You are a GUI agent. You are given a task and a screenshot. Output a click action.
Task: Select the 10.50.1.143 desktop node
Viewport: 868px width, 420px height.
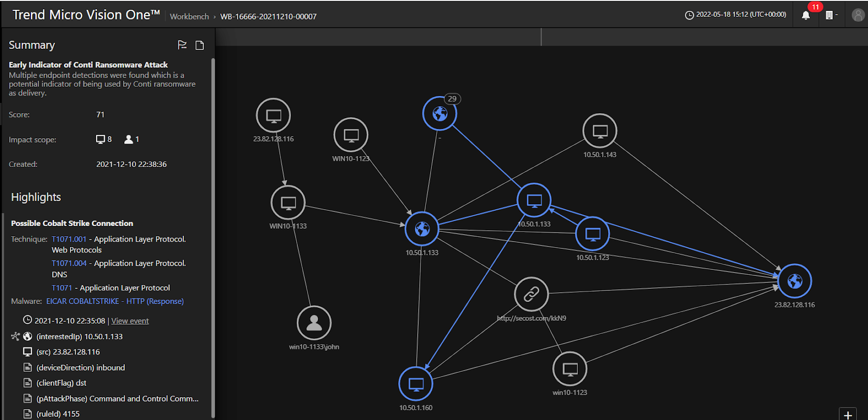coord(599,131)
